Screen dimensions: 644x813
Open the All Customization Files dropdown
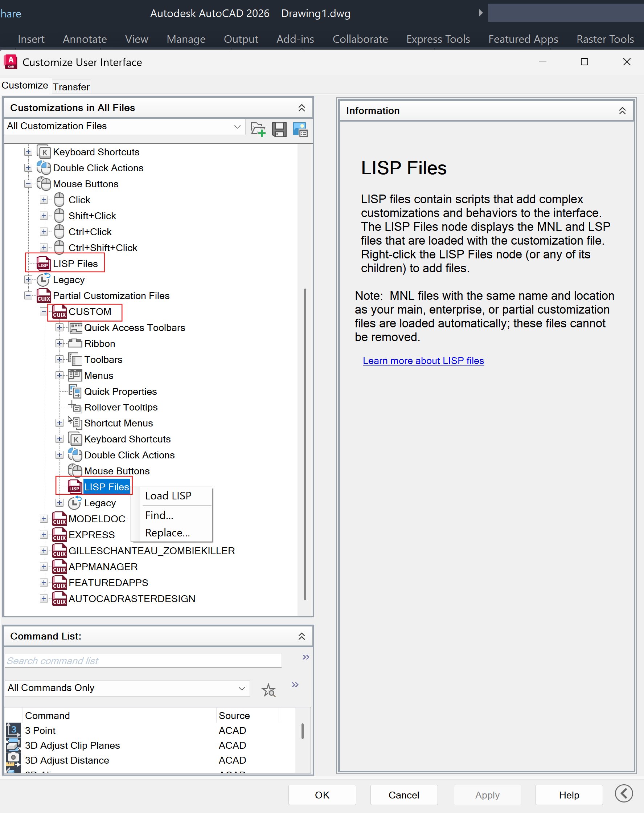237,127
